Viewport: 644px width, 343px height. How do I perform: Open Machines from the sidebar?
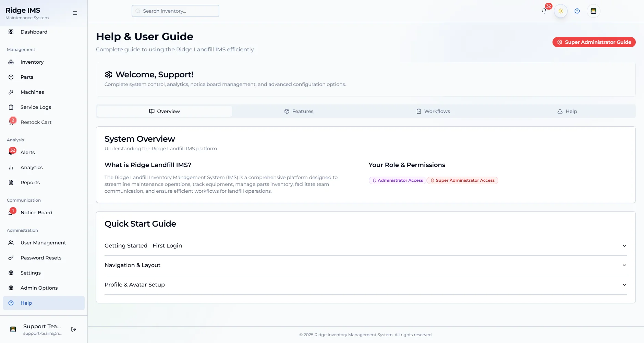pos(32,92)
